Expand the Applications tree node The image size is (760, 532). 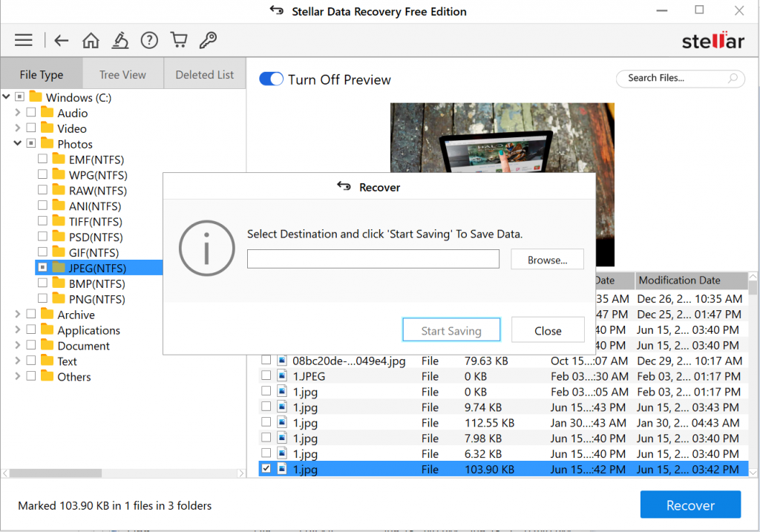tap(18, 329)
